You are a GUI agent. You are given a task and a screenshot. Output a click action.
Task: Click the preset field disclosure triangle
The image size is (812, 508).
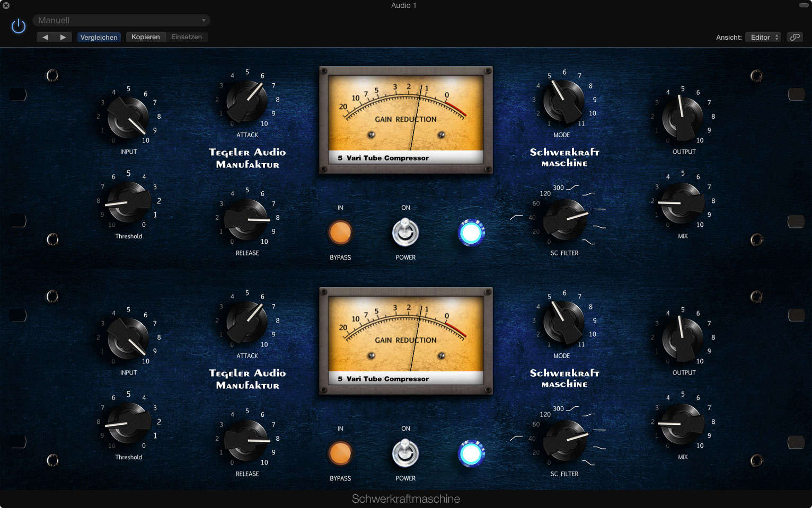pyautogui.click(x=204, y=20)
